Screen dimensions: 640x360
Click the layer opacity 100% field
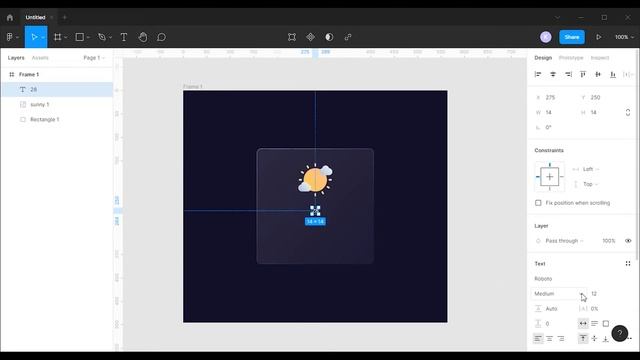(608, 241)
